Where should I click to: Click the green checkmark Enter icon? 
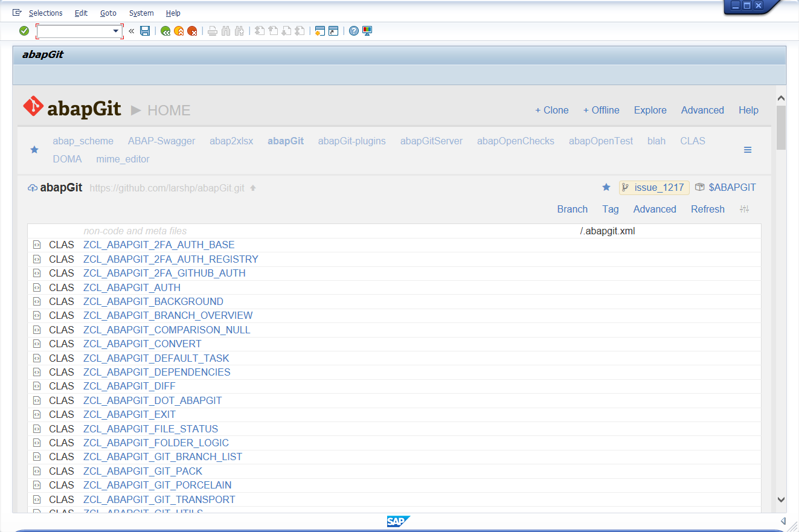pos(24,30)
